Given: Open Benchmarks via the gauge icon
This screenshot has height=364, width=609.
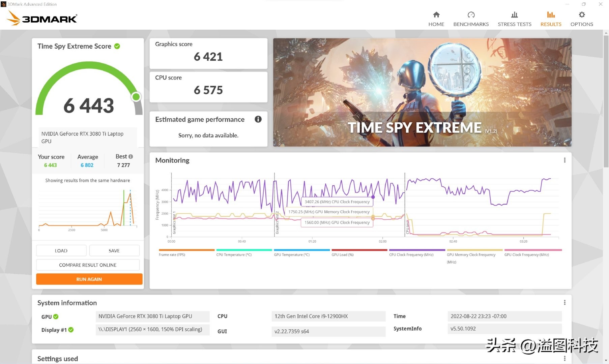Looking at the screenshot, I should pyautogui.click(x=471, y=15).
